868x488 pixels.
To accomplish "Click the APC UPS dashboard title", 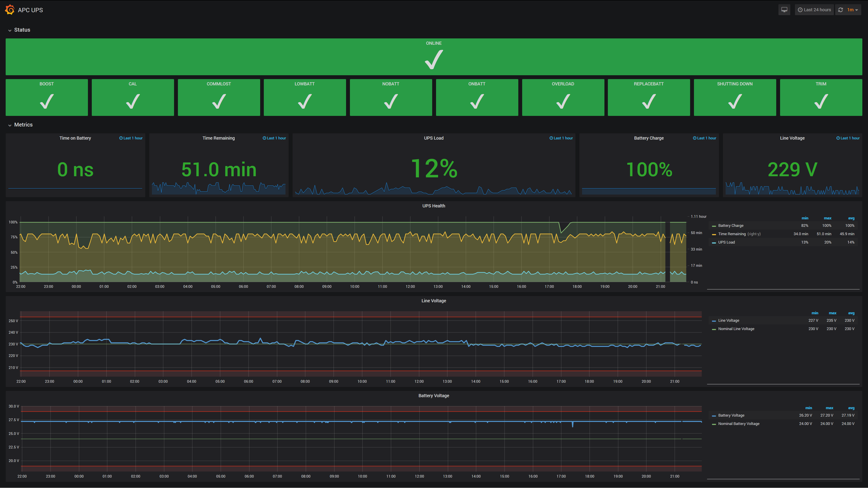I will click(30, 10).
